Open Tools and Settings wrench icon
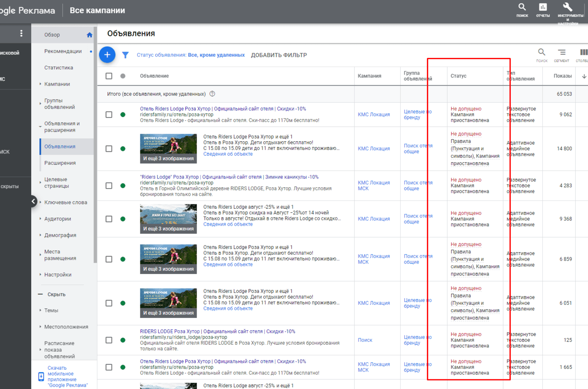The height and width of the screenshot is (389, 588). [568, 7]
